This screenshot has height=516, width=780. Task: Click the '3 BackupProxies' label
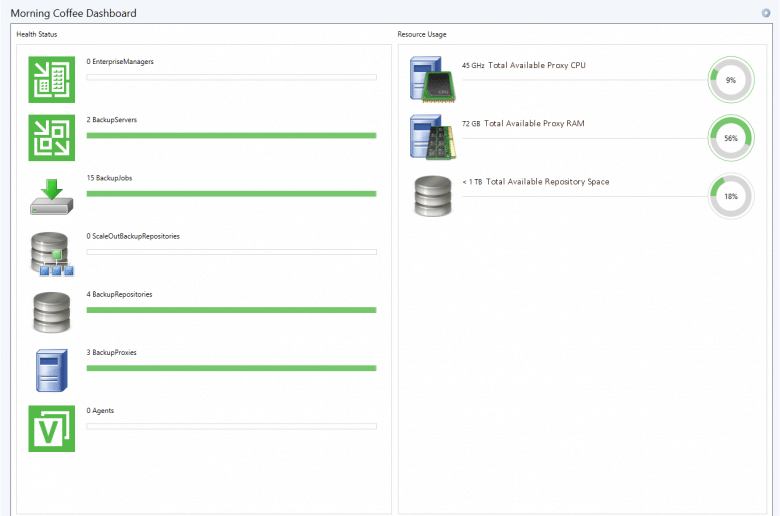tap(111, 353)
